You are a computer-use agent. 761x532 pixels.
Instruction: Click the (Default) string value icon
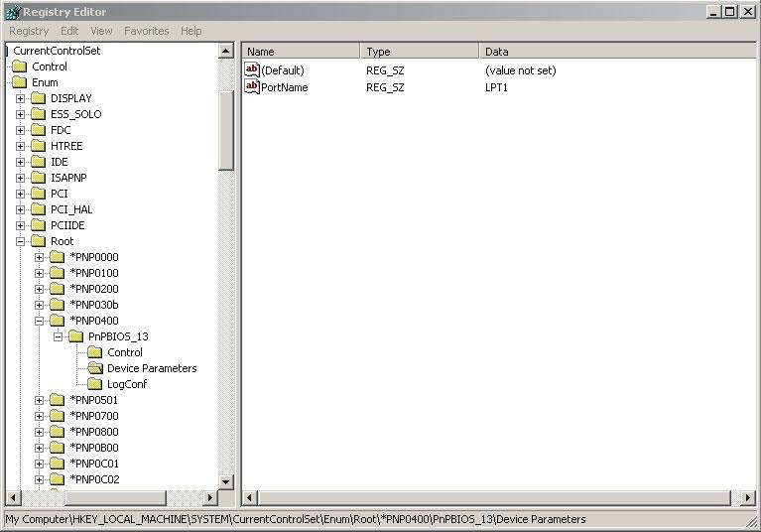[x=252, y=69]
